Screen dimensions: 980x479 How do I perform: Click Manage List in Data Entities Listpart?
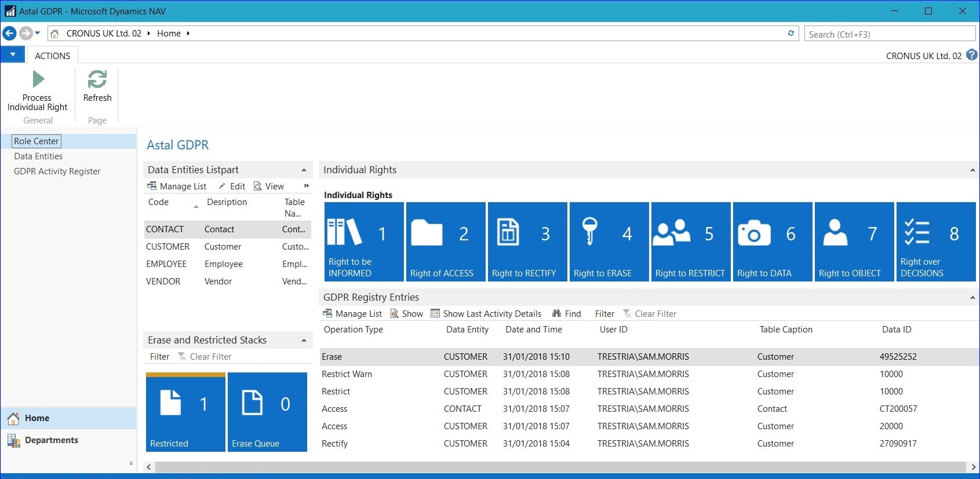pos(177,186)
